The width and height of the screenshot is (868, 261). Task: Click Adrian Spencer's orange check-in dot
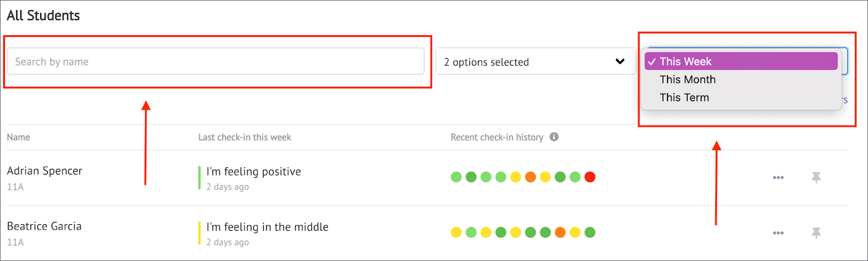[530, 177]
